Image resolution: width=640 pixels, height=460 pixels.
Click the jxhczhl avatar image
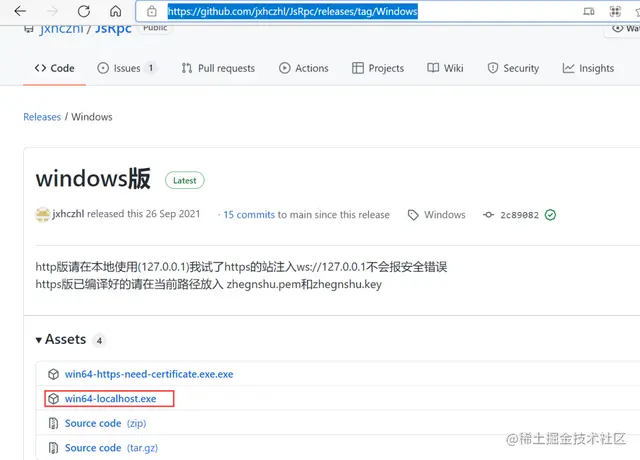tap(42, 214)
